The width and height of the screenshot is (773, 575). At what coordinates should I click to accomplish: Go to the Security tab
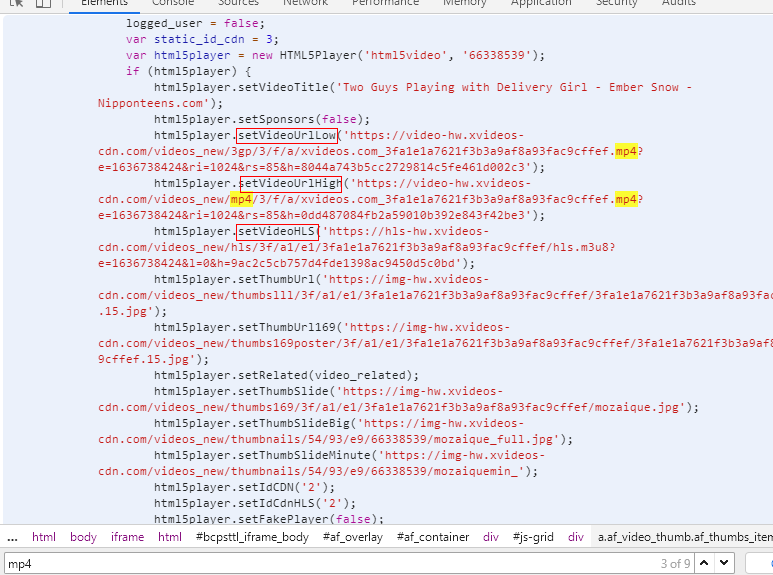(617, 3)
